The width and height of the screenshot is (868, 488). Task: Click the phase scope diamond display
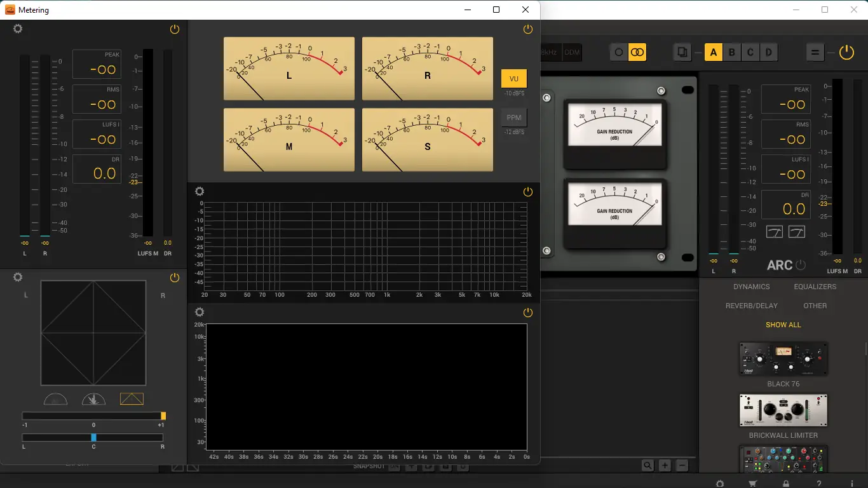93,333
